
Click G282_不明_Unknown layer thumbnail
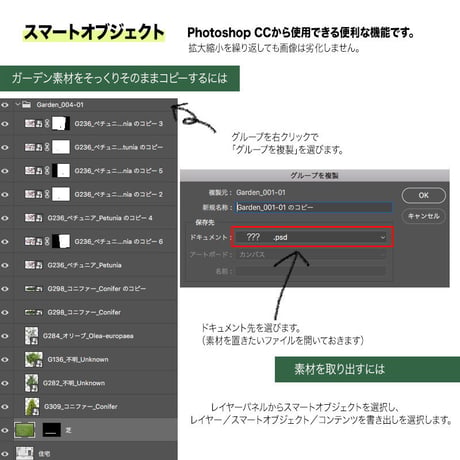[31, 383]
